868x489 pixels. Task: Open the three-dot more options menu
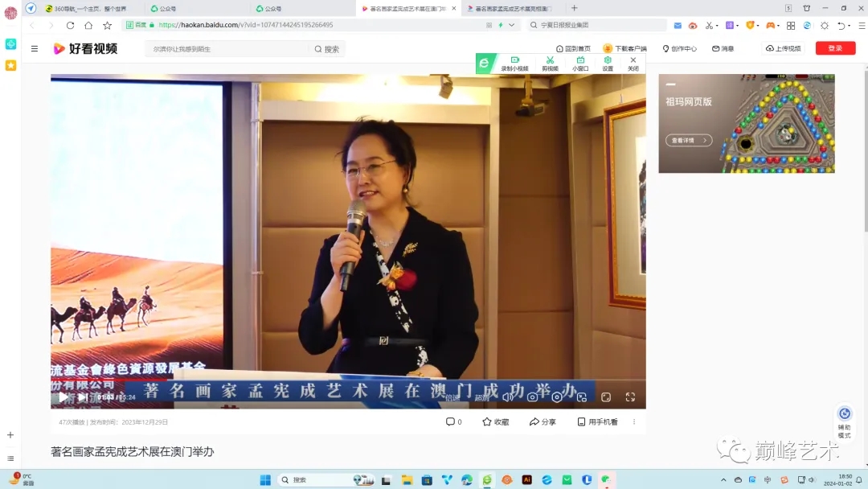(634, 421)
